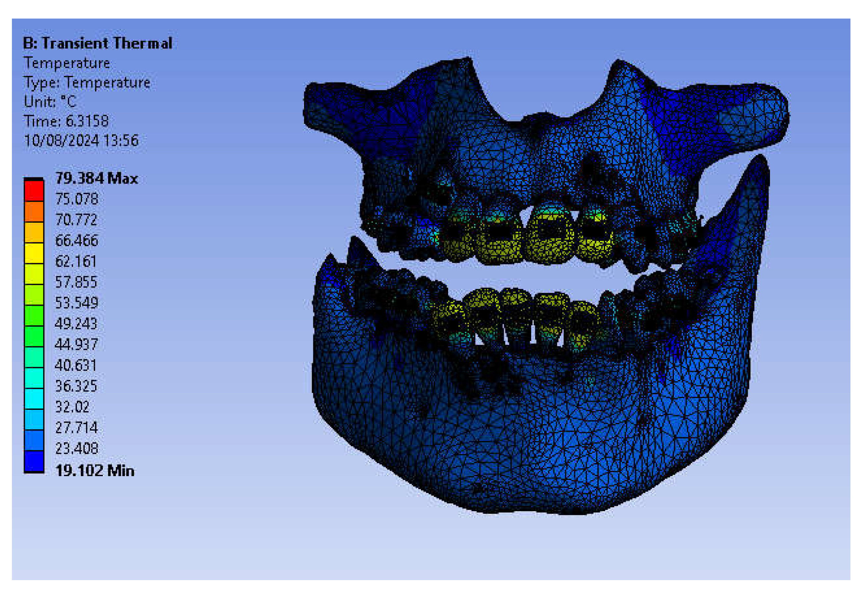The image size is (868, 601).
Task: Click the red band on the temperature legend
Action: (34, 191)
